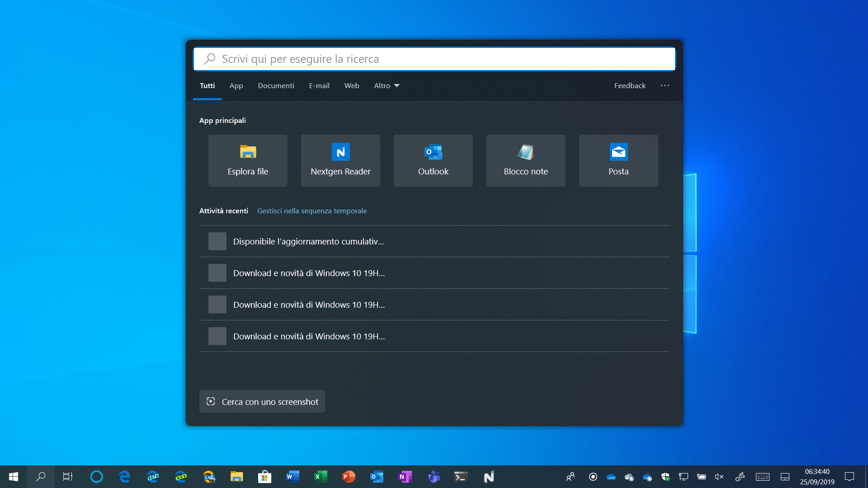
Task: Open Cortana from the taskbar
Action: [x=96, y=477]
